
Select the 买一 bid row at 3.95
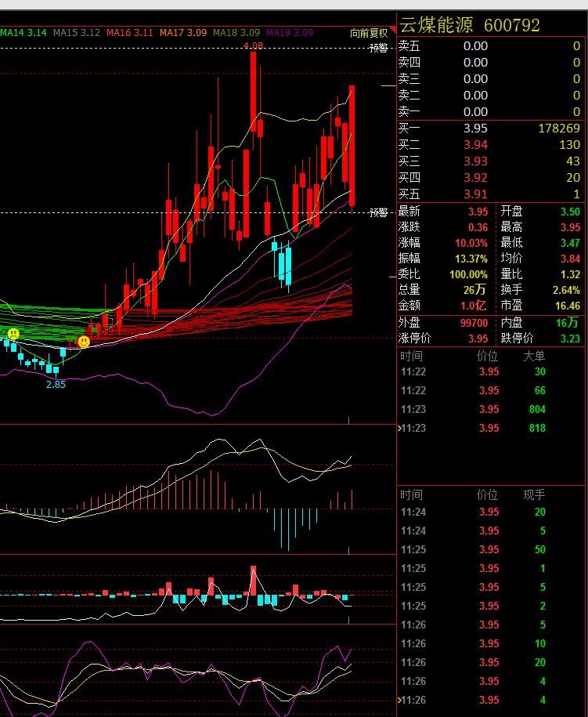pos(489,129)
